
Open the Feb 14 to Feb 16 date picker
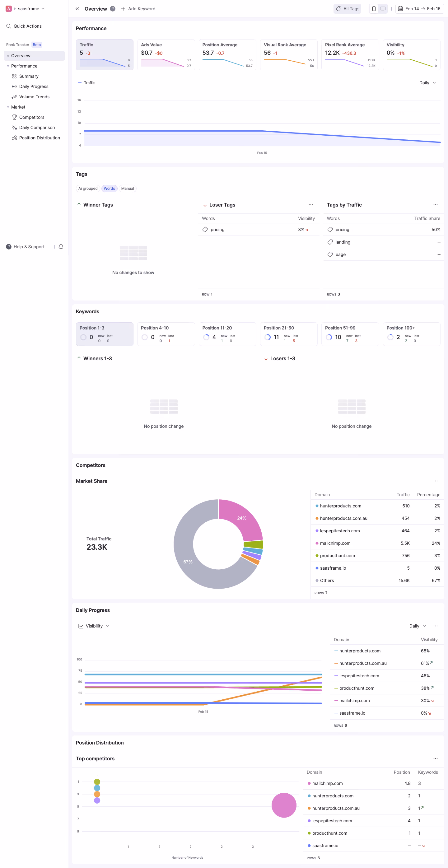(x=419, y=9)
